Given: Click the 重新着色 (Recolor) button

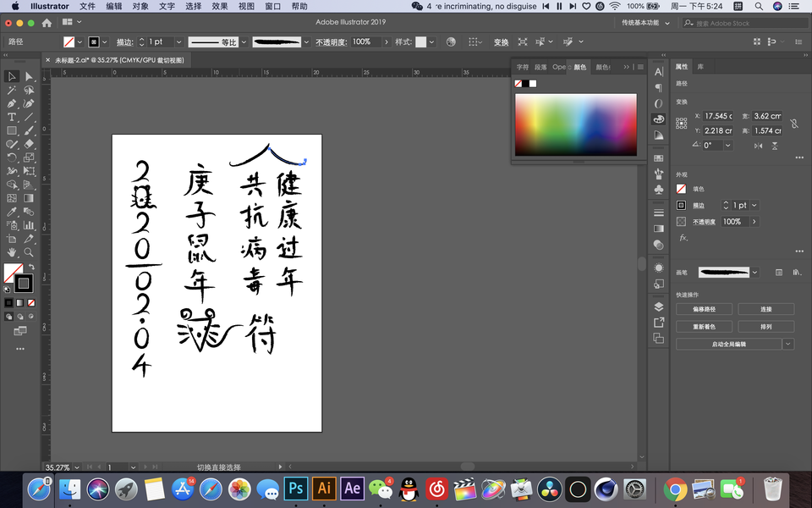Looking at the screenshot, I should click(704, 327).
